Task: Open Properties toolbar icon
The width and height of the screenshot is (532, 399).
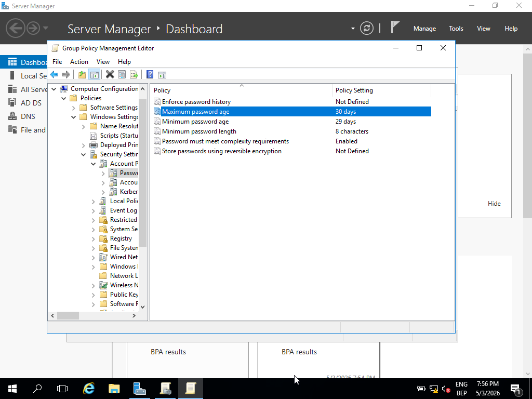Action: [122, 75]
